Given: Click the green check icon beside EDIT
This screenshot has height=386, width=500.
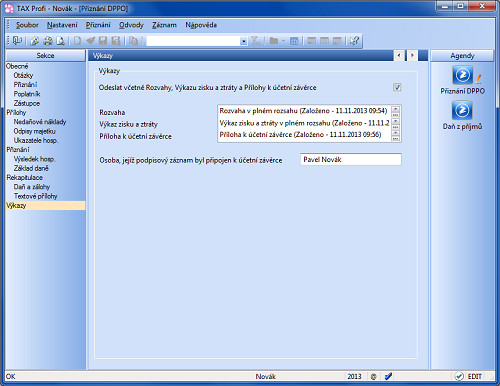Looking at the screenshot, I should (459, 376).
